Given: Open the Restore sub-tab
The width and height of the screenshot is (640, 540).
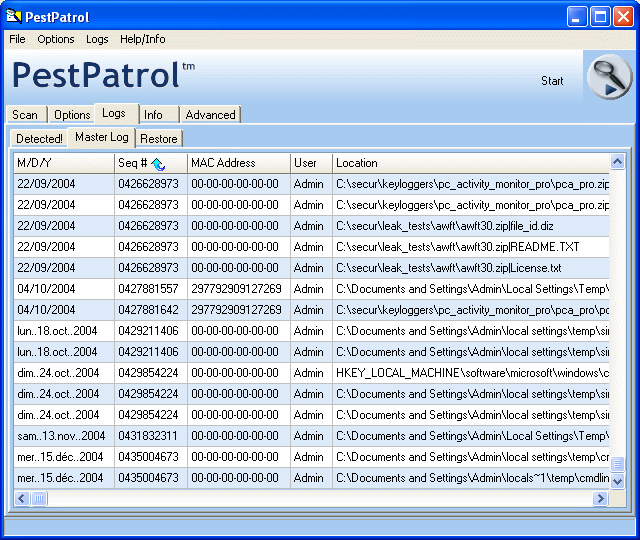Looking at the screenshot, I should pyautogui.click(x=159, y=139).
